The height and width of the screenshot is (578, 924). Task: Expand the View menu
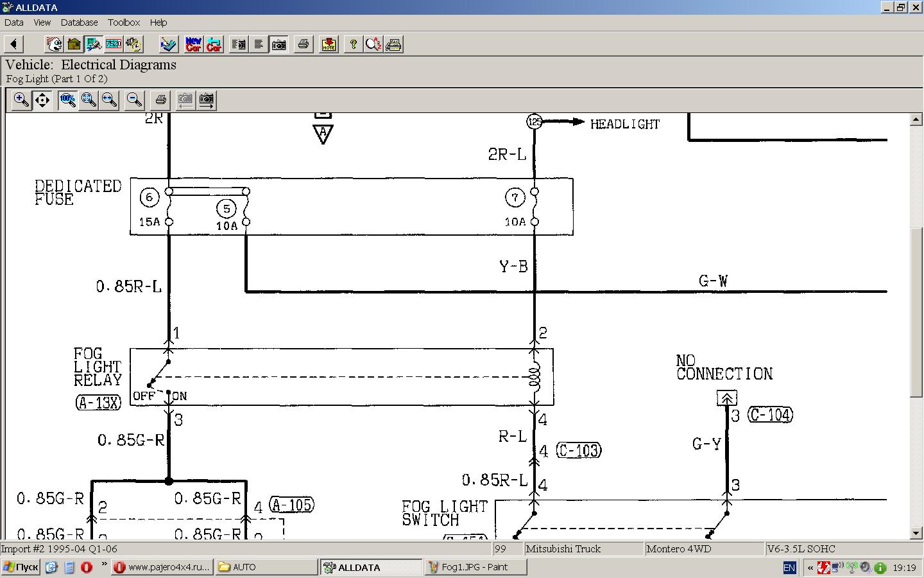point(42,22)
